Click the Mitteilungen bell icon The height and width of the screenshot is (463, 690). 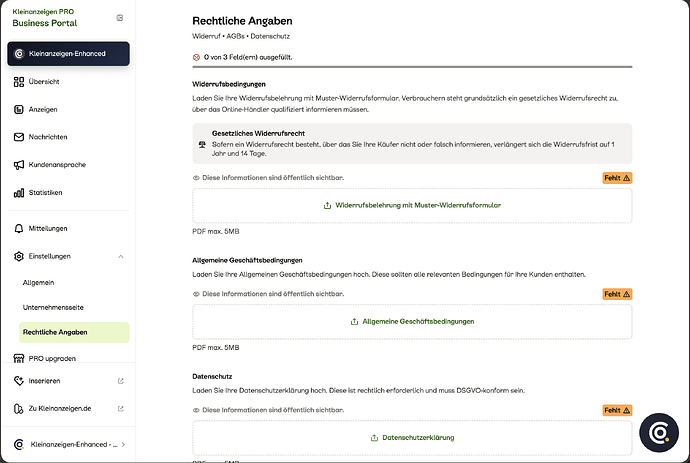(x=18, y=228)
